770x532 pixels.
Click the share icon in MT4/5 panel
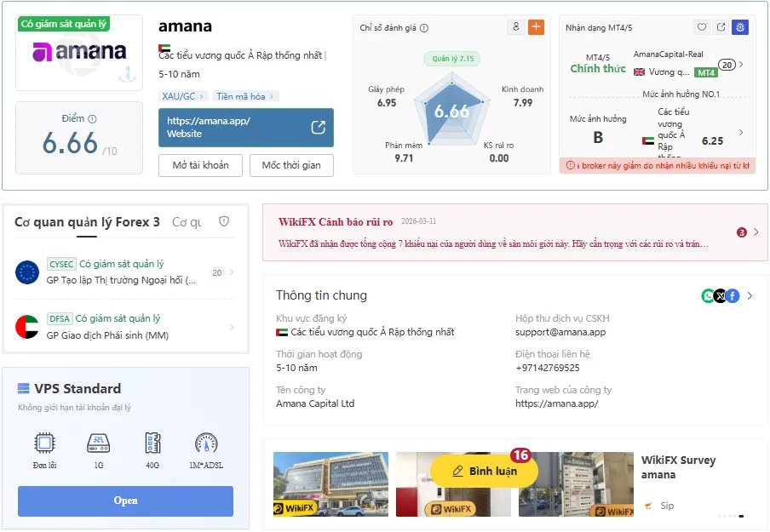tap(721, 27)
